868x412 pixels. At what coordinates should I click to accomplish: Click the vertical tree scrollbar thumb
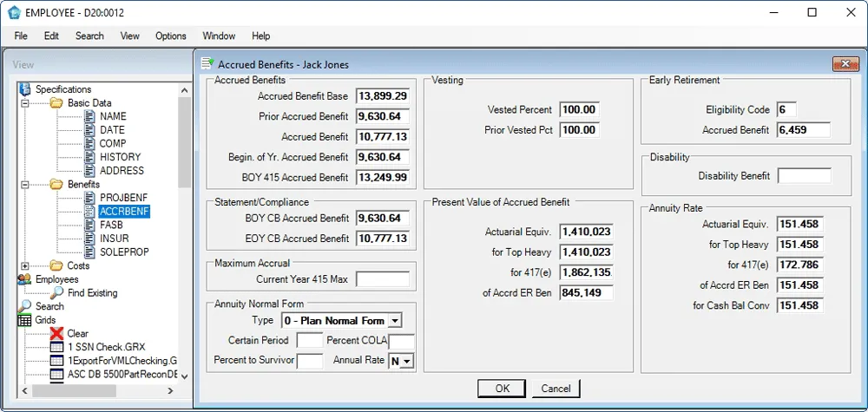(184, 142)
